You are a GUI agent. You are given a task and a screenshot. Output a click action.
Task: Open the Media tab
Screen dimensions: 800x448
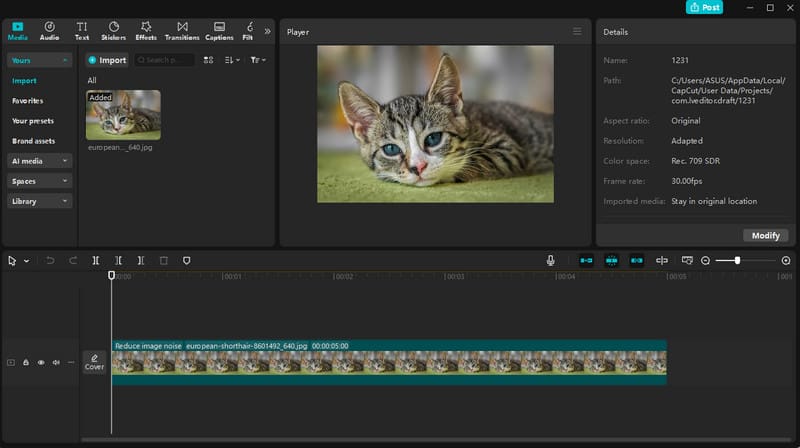[x=17, y=31]
